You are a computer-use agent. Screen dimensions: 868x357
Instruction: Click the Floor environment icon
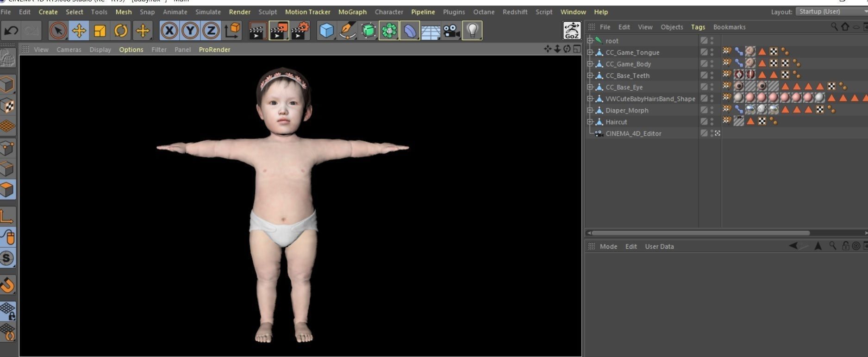pos(431,31)
